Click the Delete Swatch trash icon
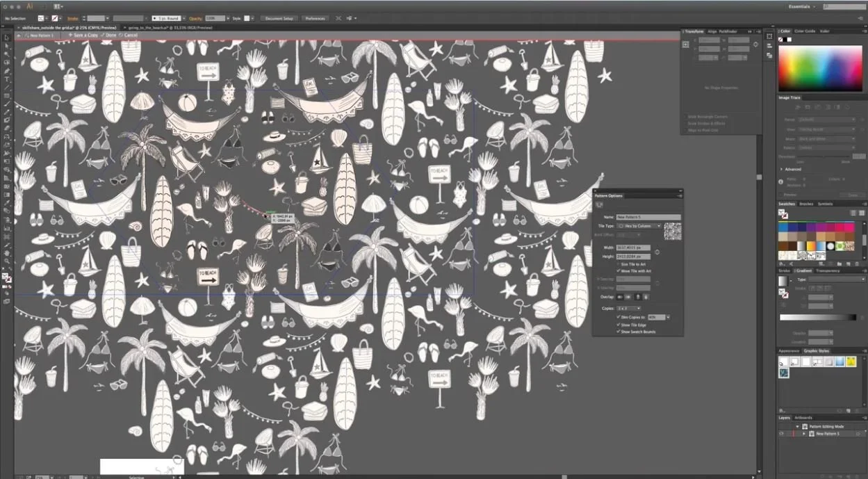This screenshot has height=479, width=868. click(857, 264)
